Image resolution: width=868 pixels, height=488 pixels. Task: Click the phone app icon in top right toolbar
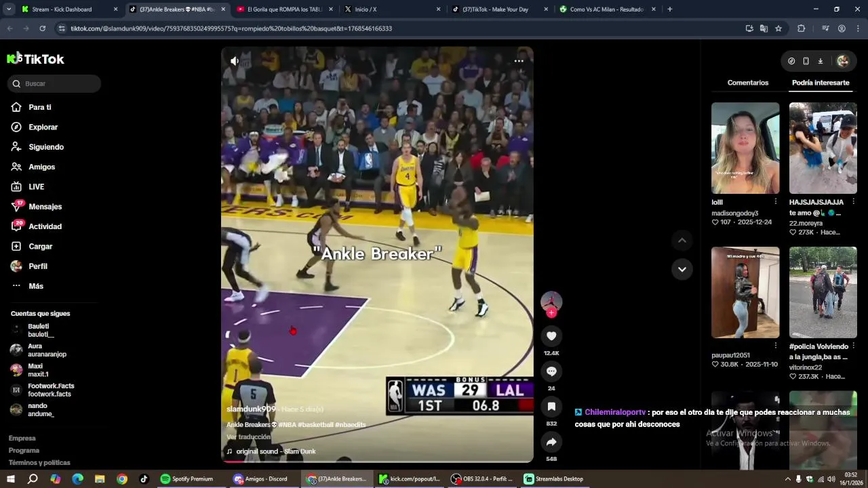click(806, 61)
